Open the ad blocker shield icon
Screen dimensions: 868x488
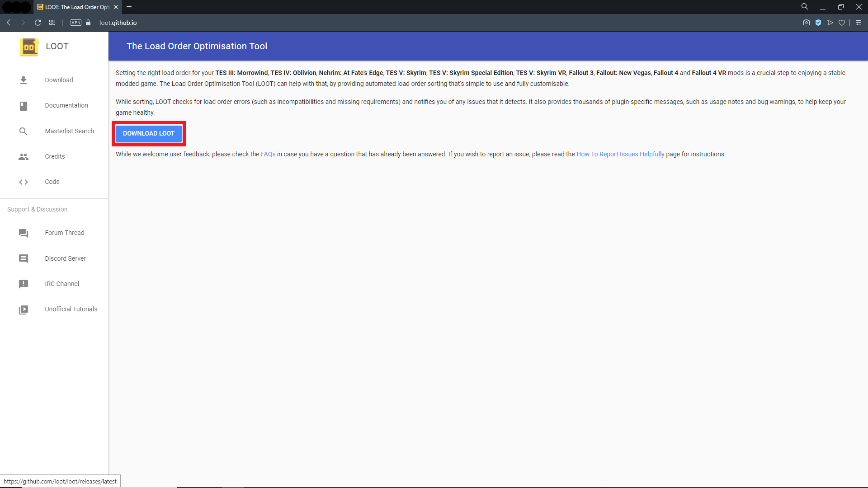click(x=818, y=23)
